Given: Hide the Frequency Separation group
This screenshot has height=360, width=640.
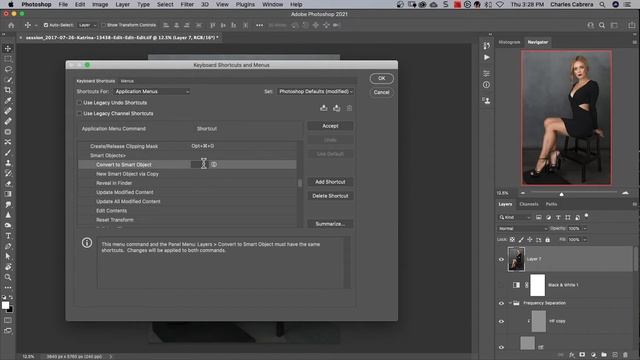Looking at the screenshot, I should [x=501, y=303].
